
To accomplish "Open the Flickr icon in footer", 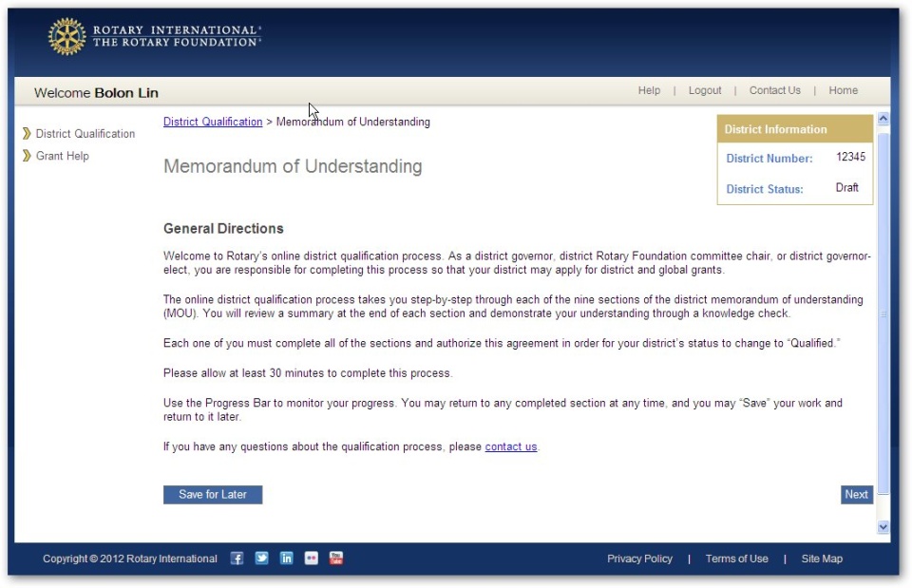I will (x=312, y=559).
